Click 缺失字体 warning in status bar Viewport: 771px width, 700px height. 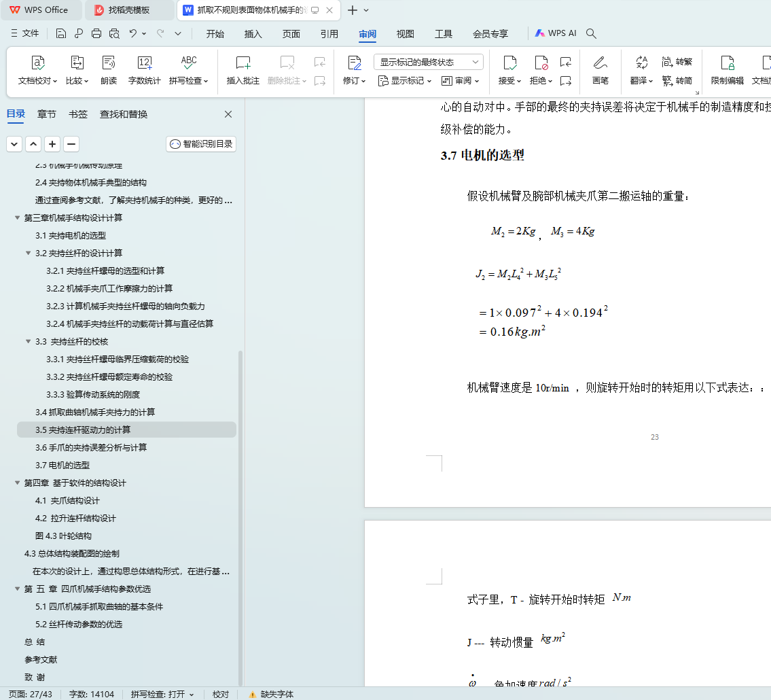[x=271, y=694]
